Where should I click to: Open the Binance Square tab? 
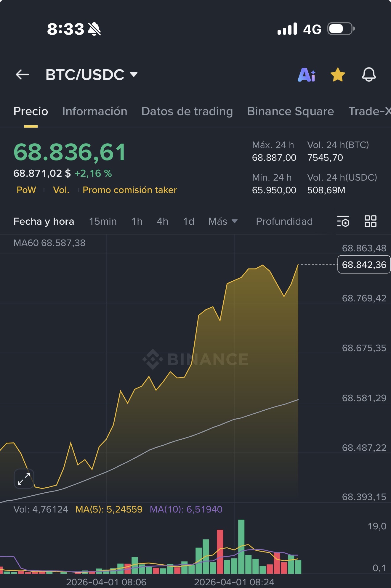291,111
